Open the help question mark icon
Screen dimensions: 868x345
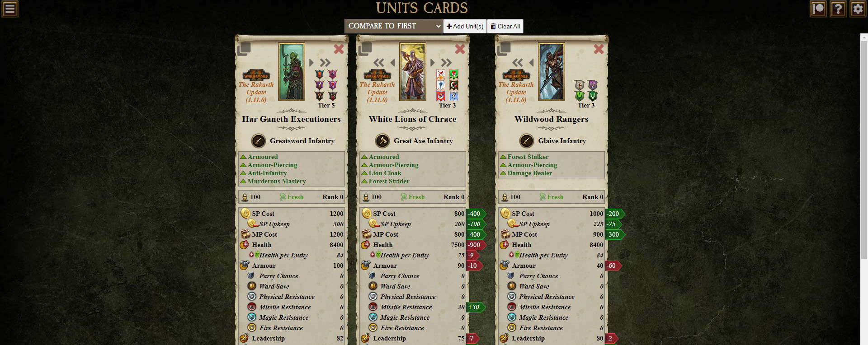838,9
